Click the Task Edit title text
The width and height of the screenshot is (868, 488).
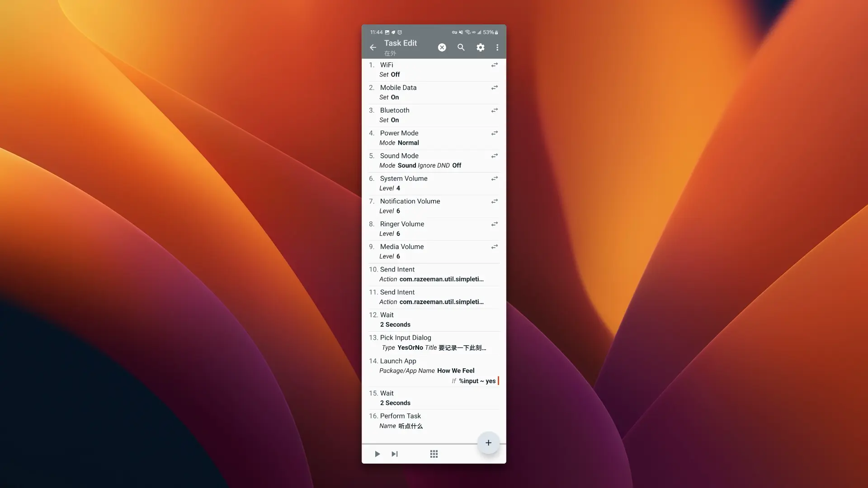[400, 43]
